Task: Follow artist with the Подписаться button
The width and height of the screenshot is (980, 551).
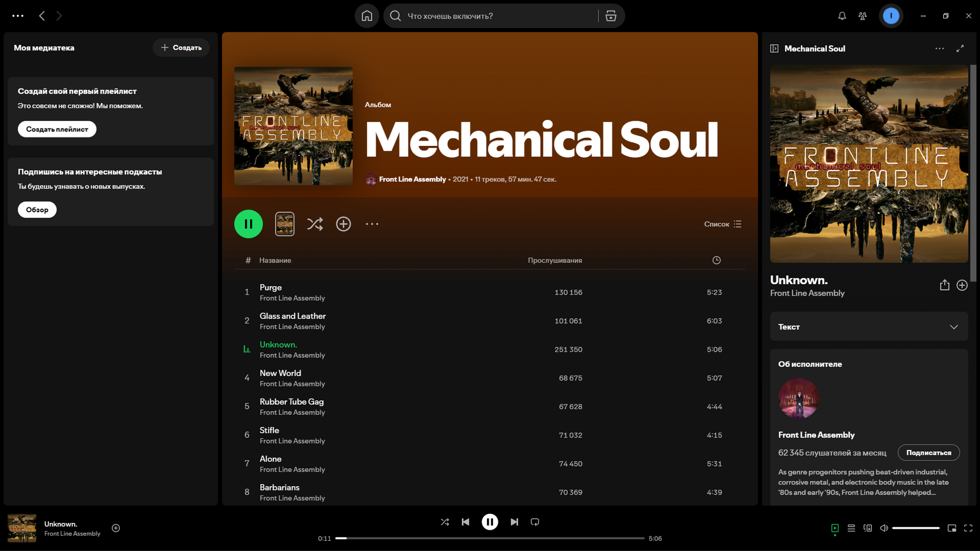Action: point(929,453)
